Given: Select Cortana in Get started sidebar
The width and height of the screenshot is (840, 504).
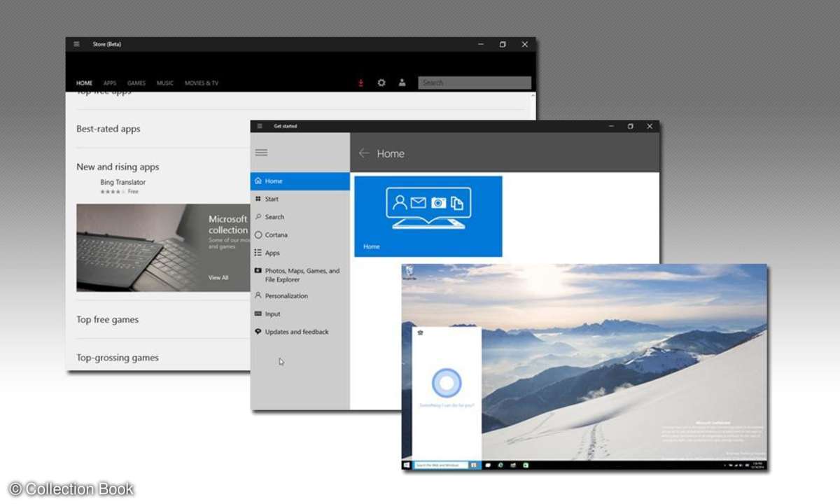Looking at the screenshot, I should point(300,235).
